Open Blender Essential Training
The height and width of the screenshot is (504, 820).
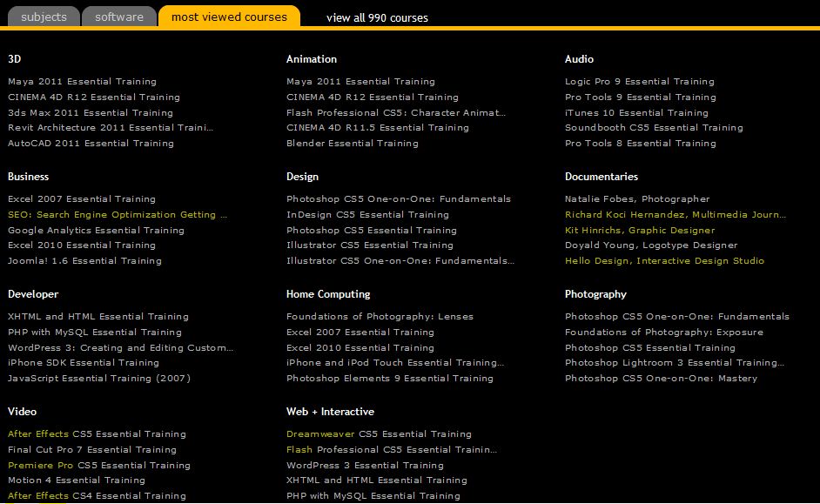pyautogui.click(x=353, y=144)
